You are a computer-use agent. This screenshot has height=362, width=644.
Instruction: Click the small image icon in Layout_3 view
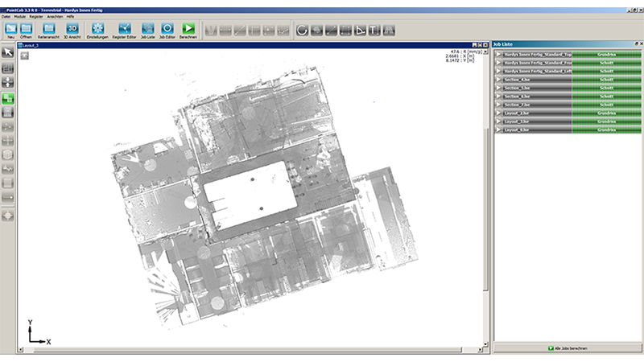(x=25, y=56)
